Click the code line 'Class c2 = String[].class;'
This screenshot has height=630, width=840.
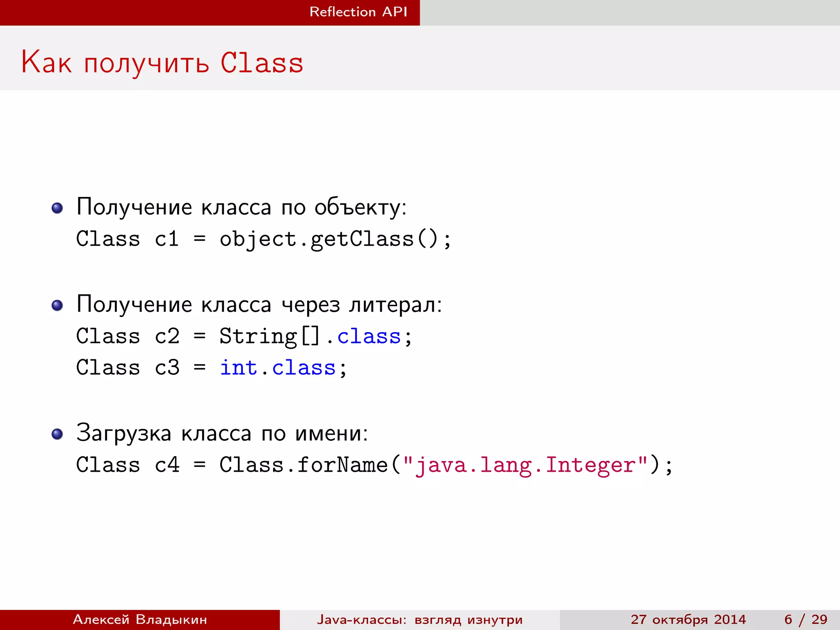[244, 336]
